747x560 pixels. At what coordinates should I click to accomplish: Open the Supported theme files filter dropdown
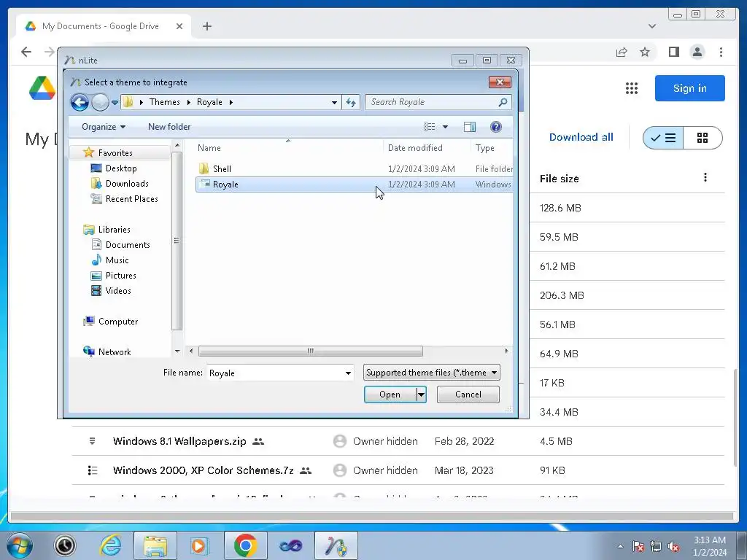[432, 373]
